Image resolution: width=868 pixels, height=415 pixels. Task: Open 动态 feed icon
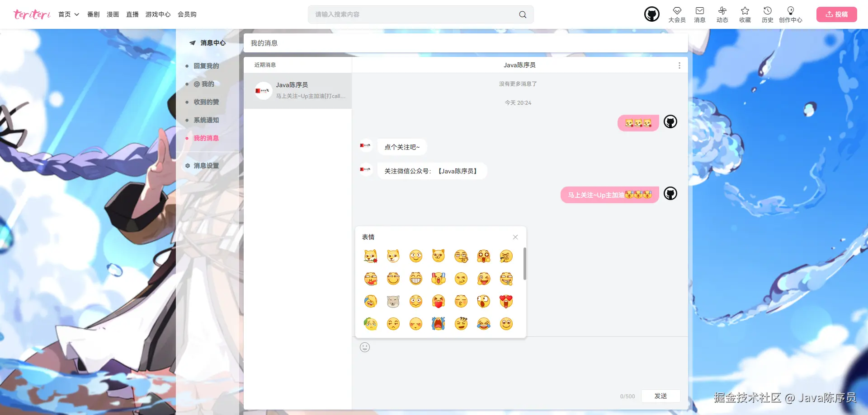click(722, 14)
